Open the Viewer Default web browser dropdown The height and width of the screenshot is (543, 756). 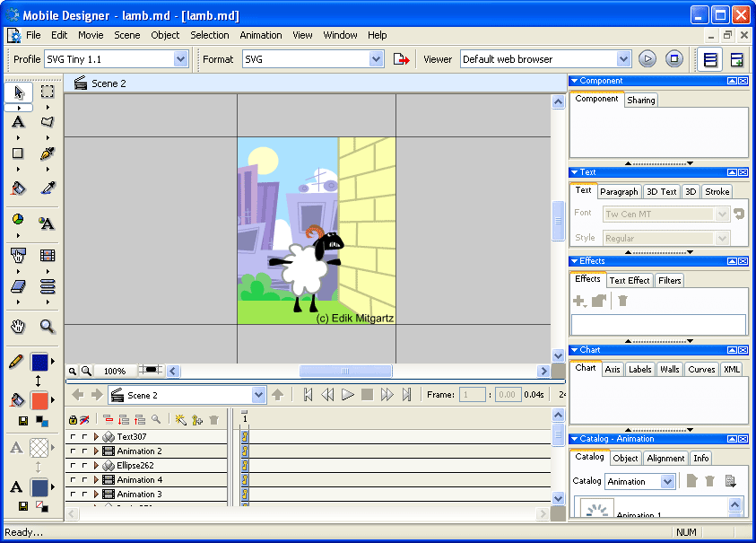pyautogui.click(x=623, y=59)
